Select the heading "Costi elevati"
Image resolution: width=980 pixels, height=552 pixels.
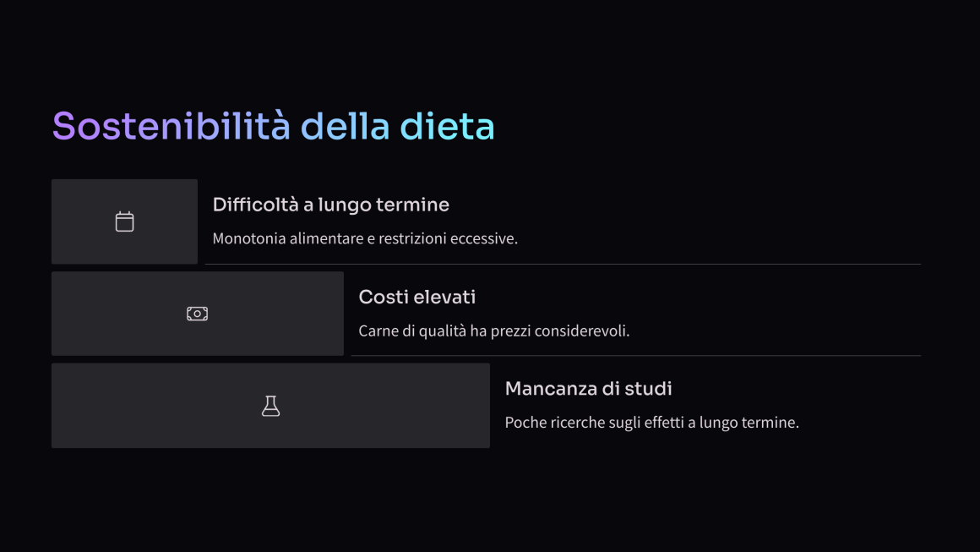416,297
